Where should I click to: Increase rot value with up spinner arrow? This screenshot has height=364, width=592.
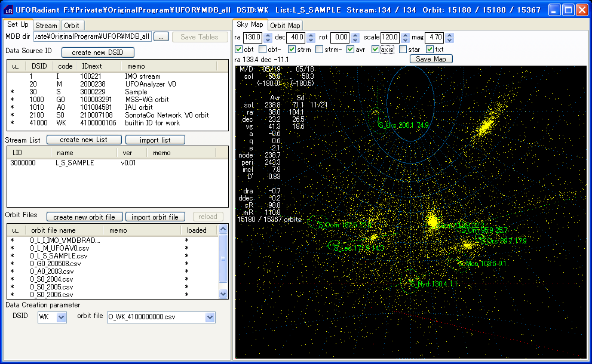pos(355,35)
